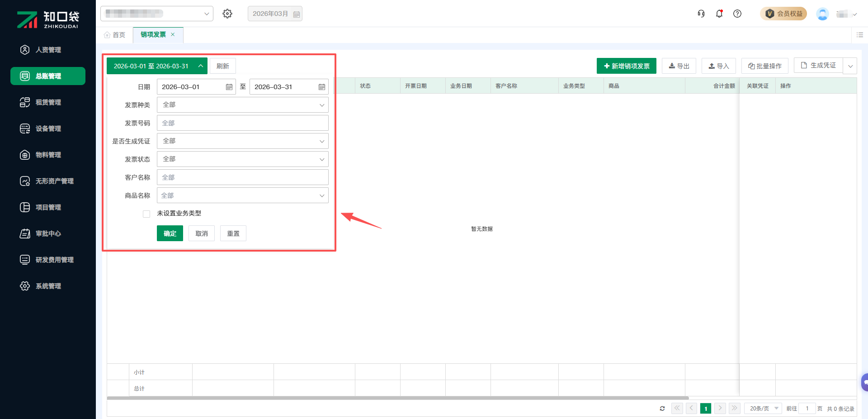
Task: Click the 项目管理 sidebar icon
Action: tap(25, 207)
